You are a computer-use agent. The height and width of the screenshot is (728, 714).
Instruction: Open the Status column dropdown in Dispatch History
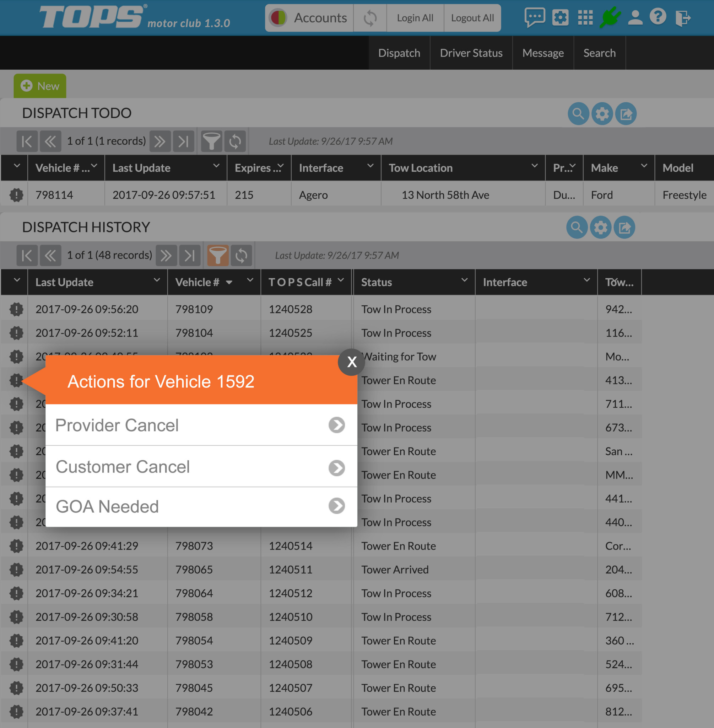pos(465,280)
